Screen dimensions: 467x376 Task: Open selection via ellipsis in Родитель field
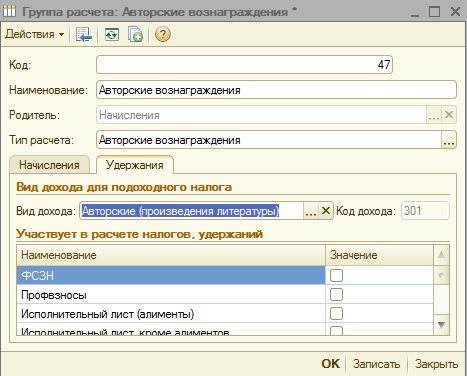point(434,115)
